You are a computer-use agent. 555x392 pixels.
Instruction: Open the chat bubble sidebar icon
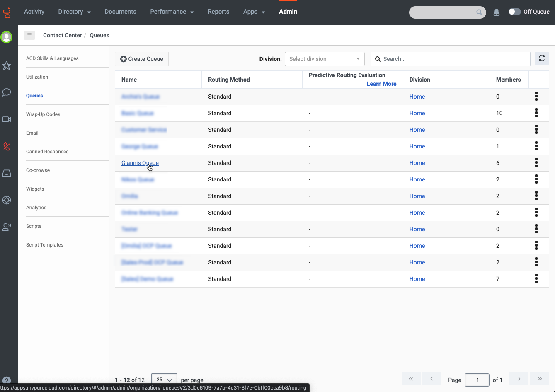pos(7,92)
